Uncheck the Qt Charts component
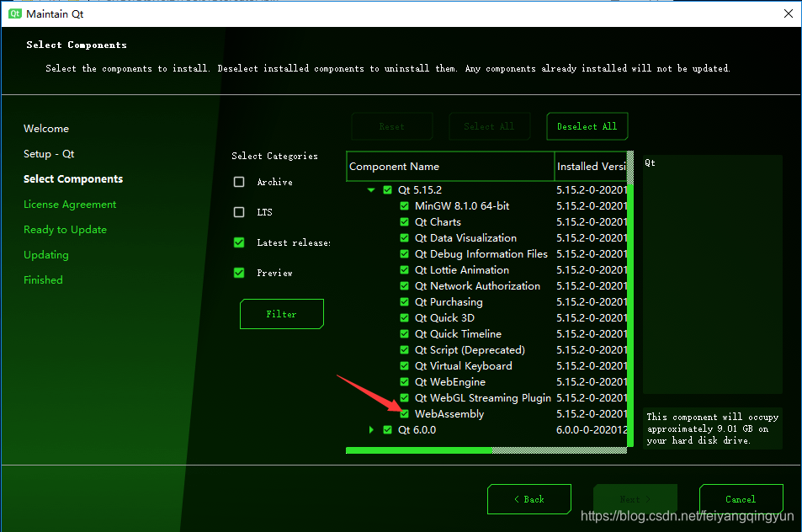 point(405,222)
